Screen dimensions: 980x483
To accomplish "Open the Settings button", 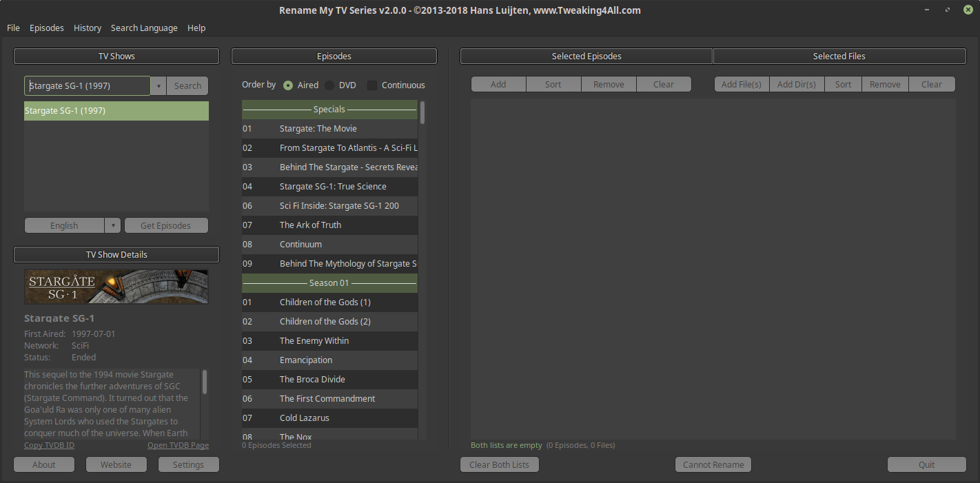I will coord(189,464).
